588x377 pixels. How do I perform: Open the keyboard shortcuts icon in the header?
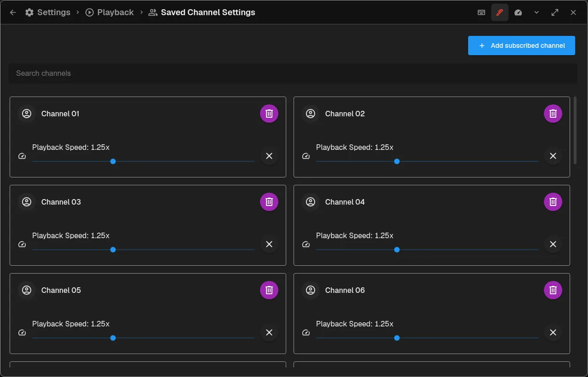click(481, 12)
